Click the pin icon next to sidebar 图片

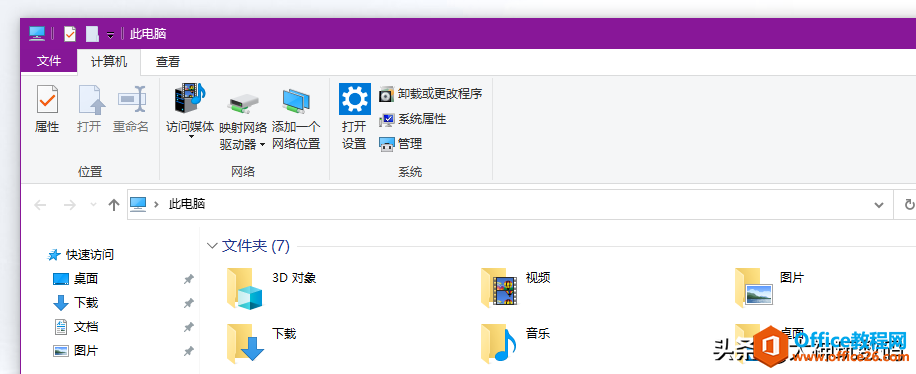tap(188, 351)
